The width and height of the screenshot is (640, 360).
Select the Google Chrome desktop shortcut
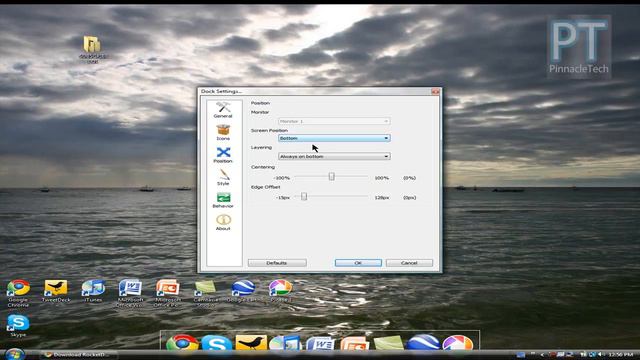[x=18, y=293]
